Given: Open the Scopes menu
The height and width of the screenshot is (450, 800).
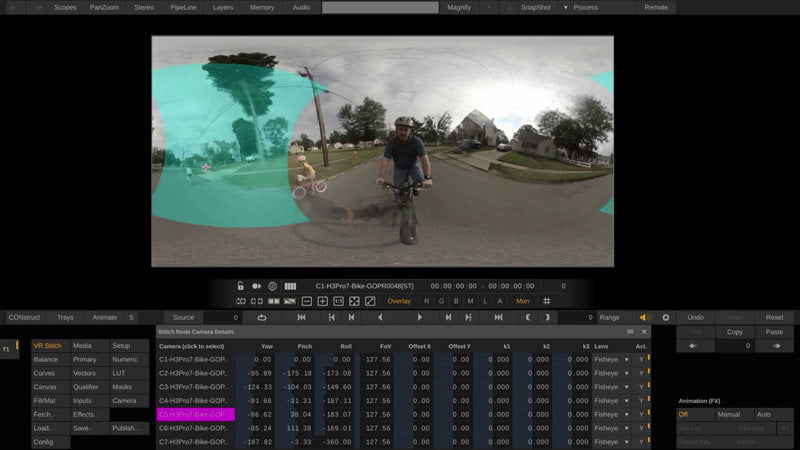Looking at the screenshot, I should click(65, 8).
